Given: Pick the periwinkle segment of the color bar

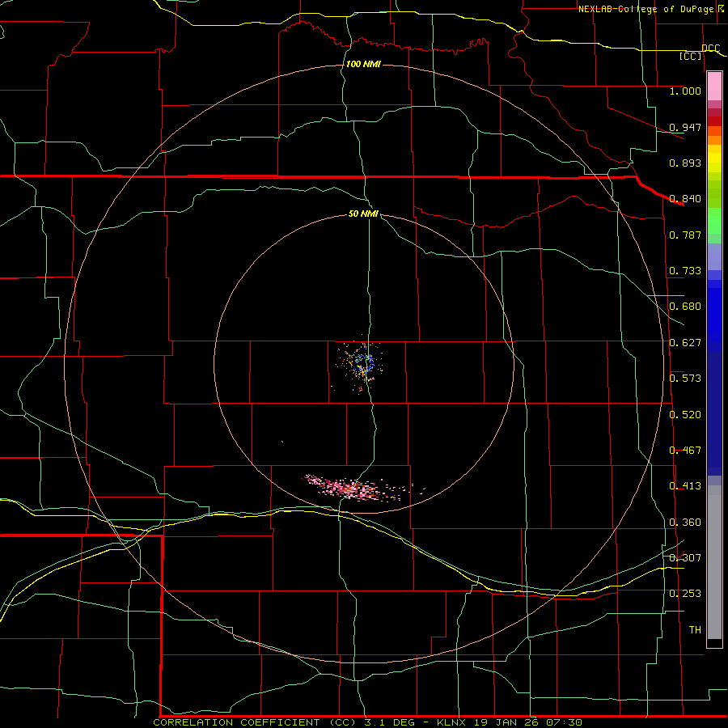Looking at the screenshot, I should (x=714, y=256).
